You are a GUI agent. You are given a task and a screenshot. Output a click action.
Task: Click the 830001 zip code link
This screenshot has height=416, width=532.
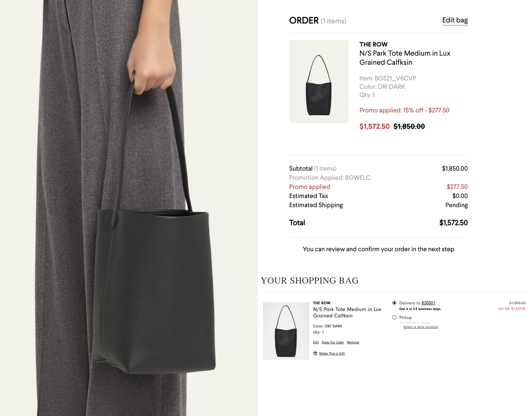click(428, 303)
